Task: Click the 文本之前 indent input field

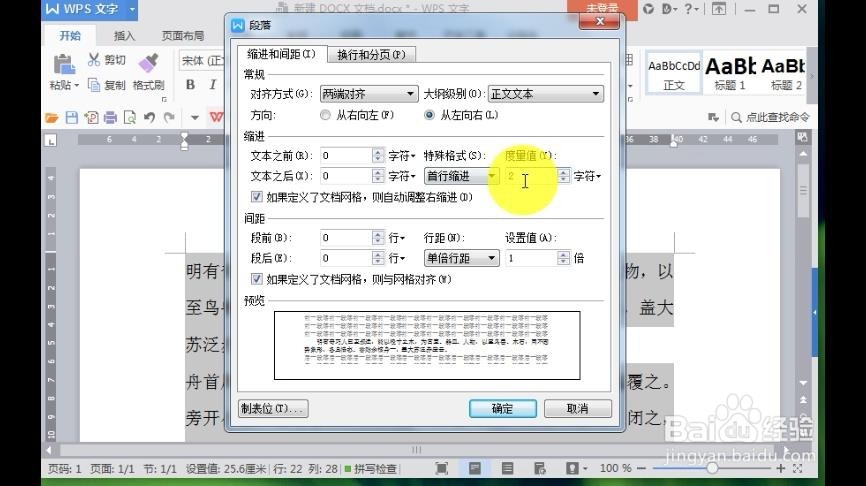Action: [x=346, y=156]
